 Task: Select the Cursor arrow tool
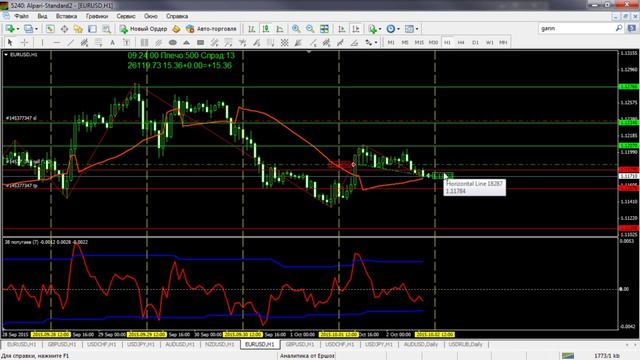(10, 42)
